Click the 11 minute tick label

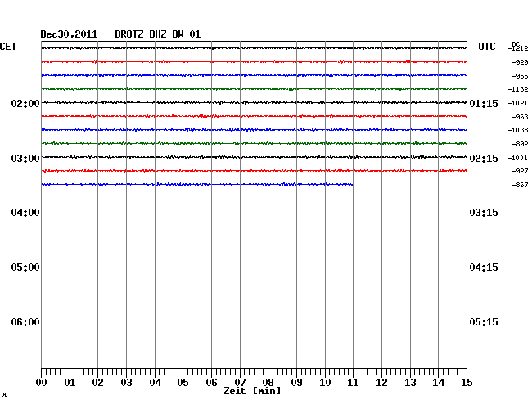[x=353, y=383]
